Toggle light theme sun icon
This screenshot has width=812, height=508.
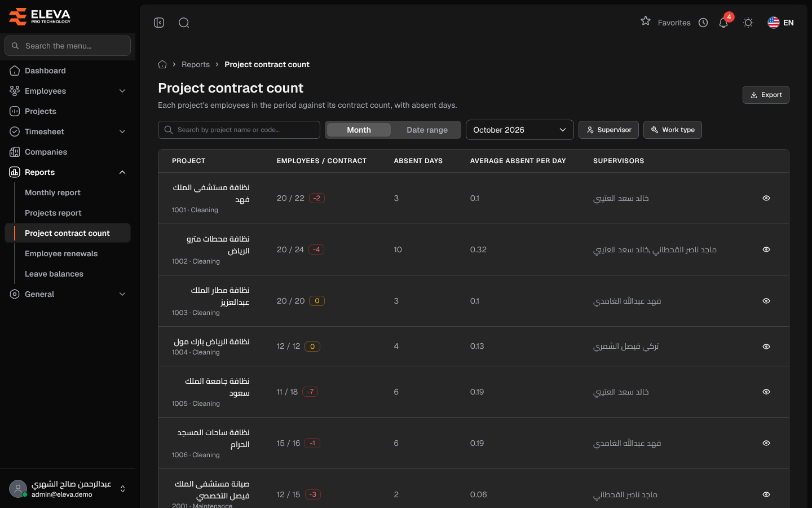[x=748, y=23]
